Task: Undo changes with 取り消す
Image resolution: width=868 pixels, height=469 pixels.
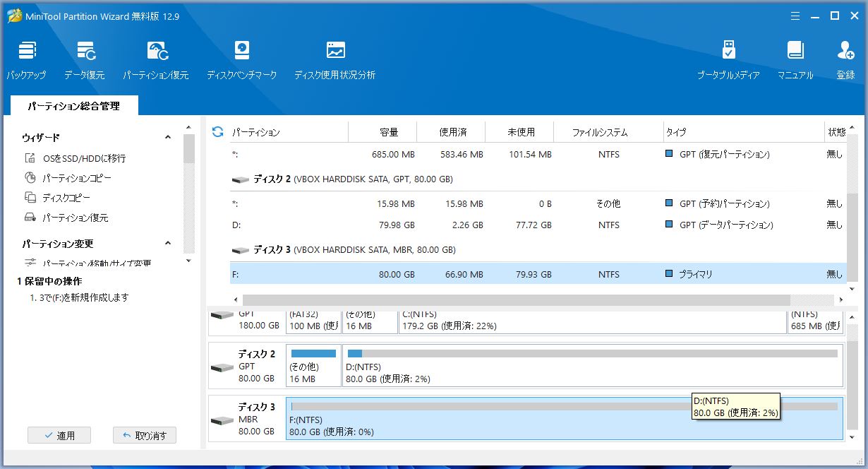Action: point(145,434)
